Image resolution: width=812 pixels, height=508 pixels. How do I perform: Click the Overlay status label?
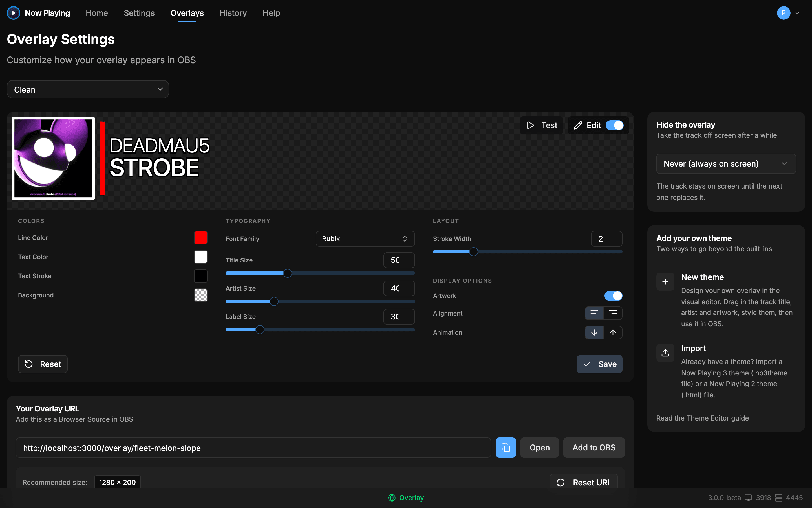point(411,498)
